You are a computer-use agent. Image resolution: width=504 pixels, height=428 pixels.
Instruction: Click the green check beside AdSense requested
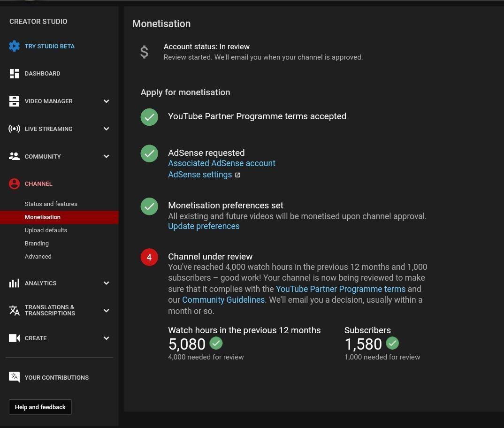[149, 153]
